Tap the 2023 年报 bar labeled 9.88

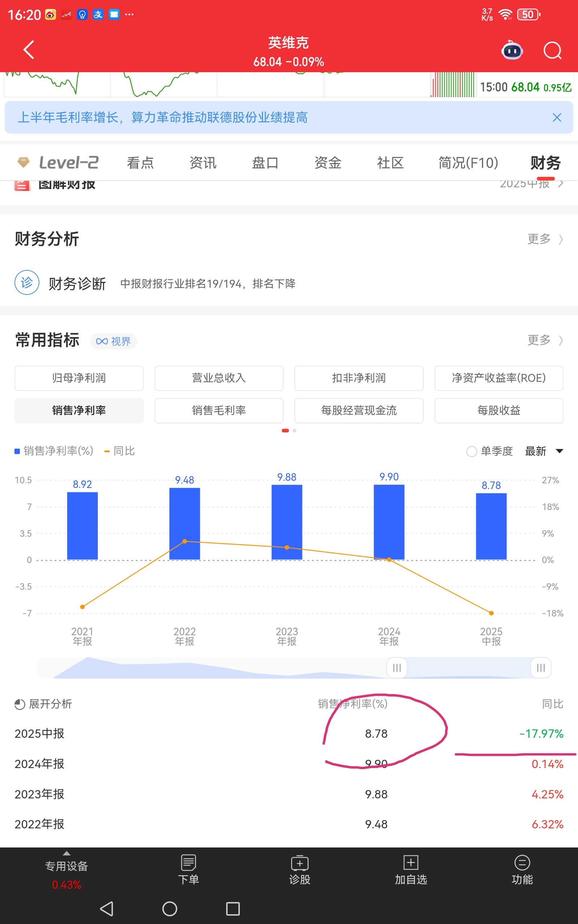tap(287, 522)
